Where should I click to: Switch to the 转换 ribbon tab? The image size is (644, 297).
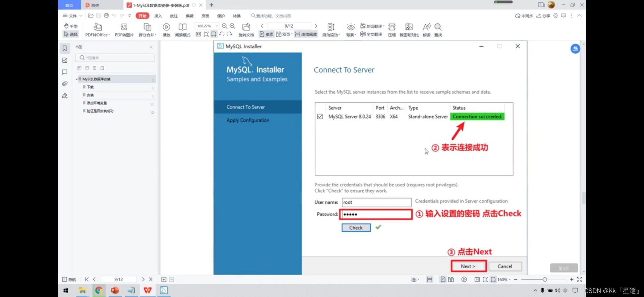click(x=237, y=16)
